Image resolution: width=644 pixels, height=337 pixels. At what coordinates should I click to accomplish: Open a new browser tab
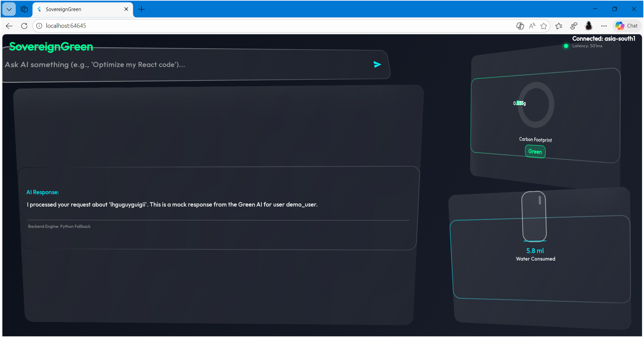141,9
